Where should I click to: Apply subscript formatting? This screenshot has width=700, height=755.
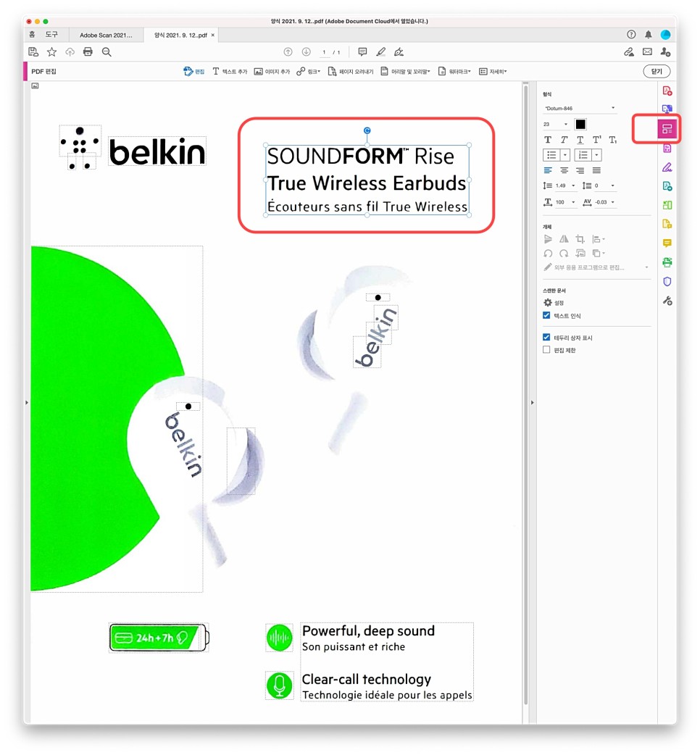(612, 140)
